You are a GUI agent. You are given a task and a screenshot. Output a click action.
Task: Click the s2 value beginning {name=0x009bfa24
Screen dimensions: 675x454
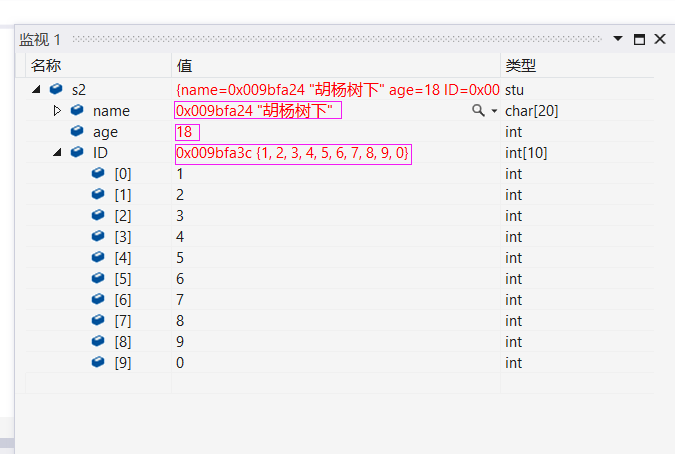tap(338, 90)
